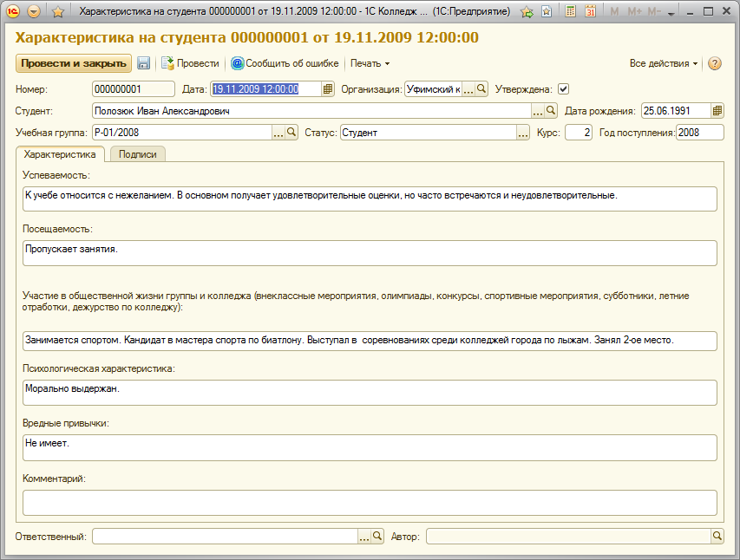Click the Ответственный input field
This screenshot has height=560, width=740.
click(225, 537)
